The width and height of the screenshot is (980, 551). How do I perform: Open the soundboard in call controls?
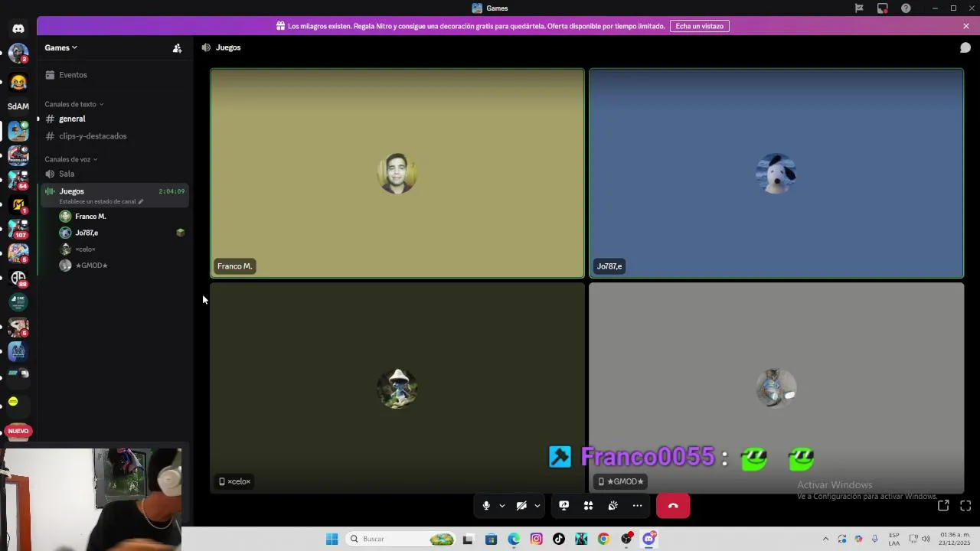pyautogui.click(x=612, y=506)
